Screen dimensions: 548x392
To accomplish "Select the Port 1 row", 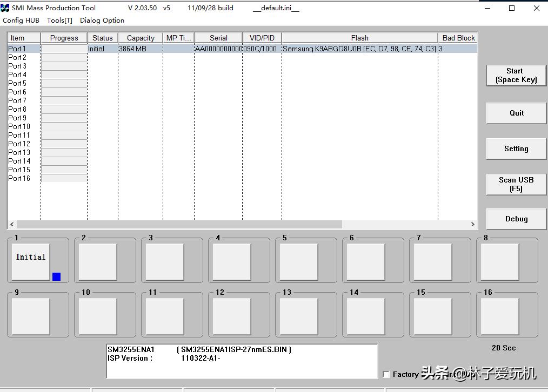I will pyautogui.click(x=242, y=49).
